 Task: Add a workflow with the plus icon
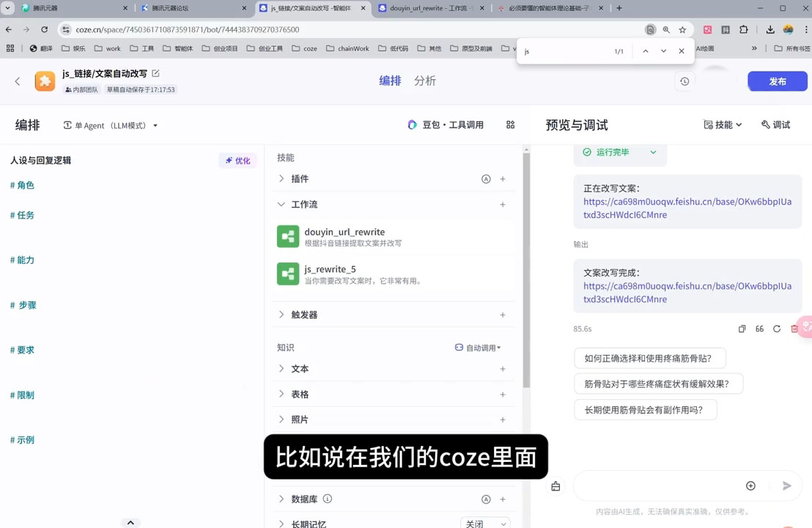(x=502, y=205)
